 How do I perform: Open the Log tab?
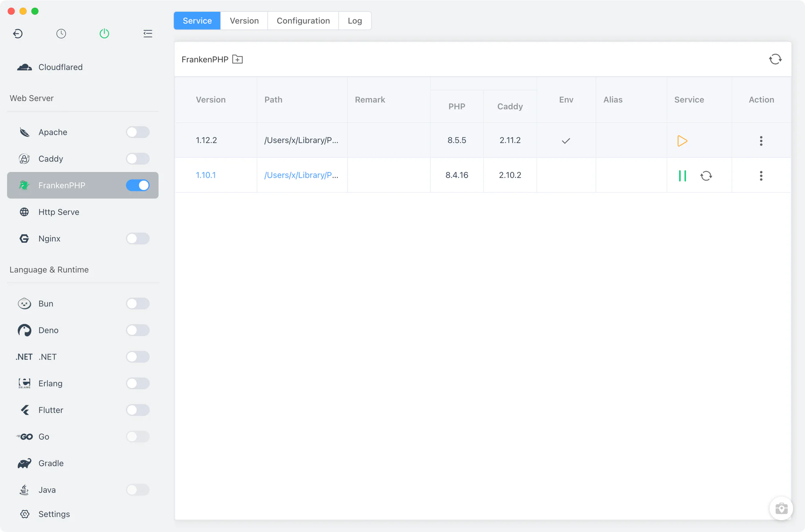coord(355,20)
